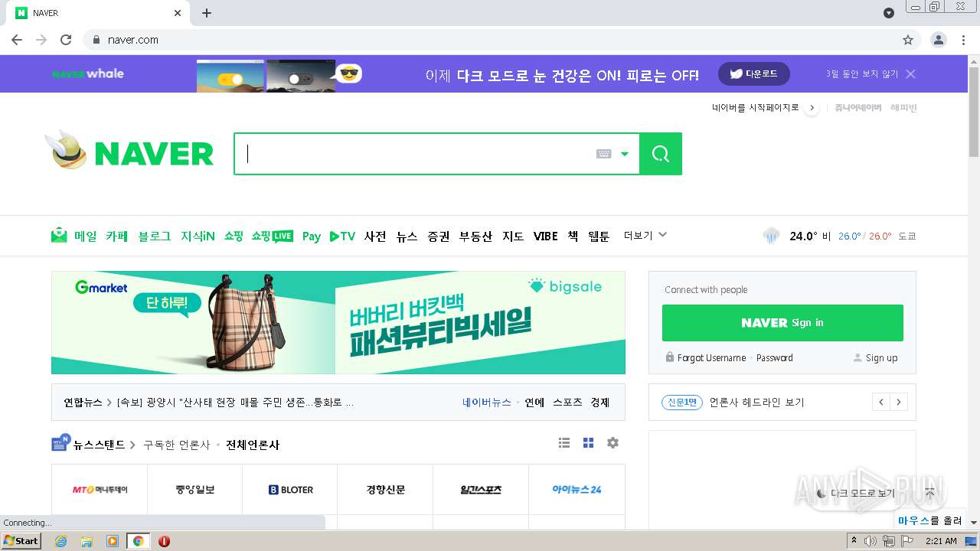This screenshot has width=980, height=551.
Task: Open newsstand settings gear icon
Action: pos(612,443)
